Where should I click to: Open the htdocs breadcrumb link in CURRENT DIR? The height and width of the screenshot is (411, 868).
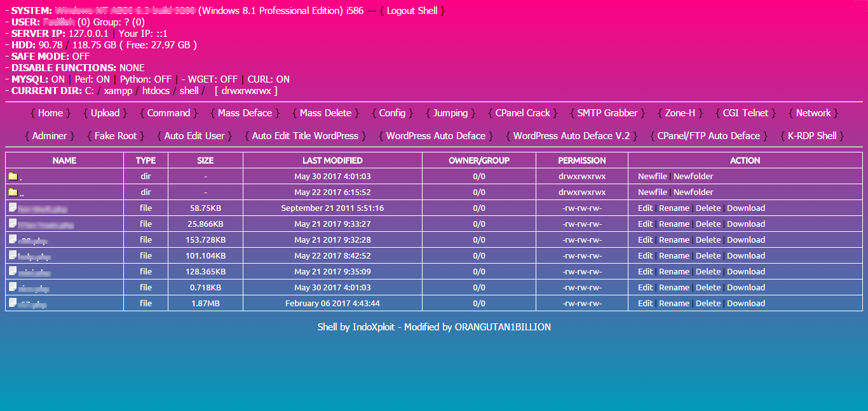[x=156, y=90]
